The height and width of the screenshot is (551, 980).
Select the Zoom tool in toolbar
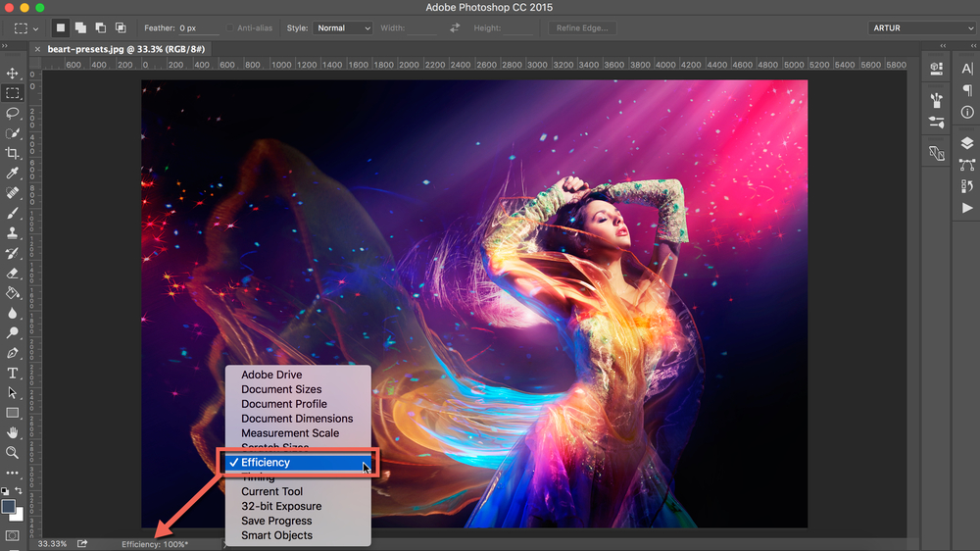(13, 453)
